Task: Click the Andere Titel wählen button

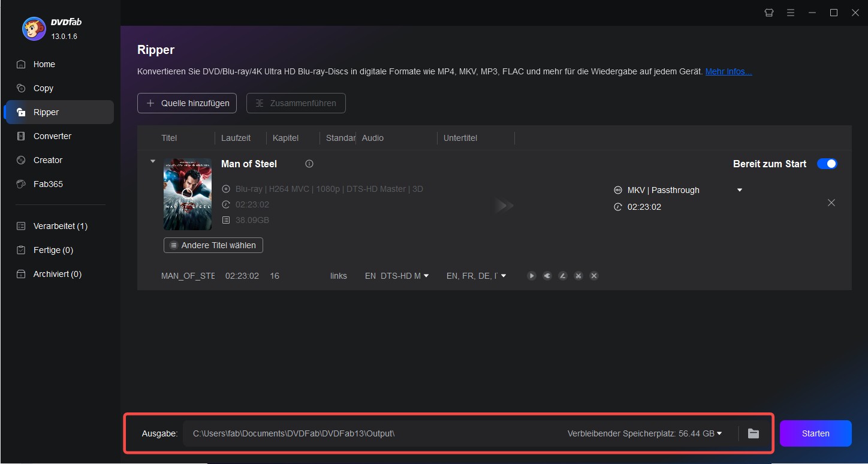Action: coord(213,245)
